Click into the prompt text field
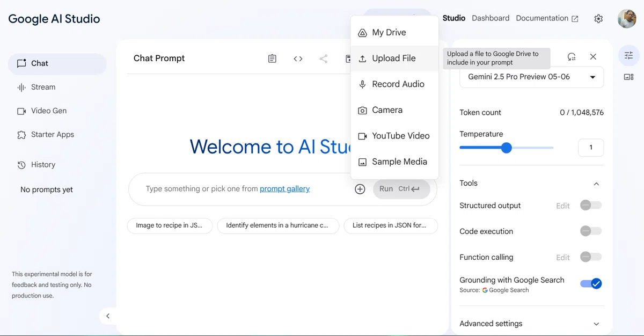The image size is (644, 336). tap(241, 189)
